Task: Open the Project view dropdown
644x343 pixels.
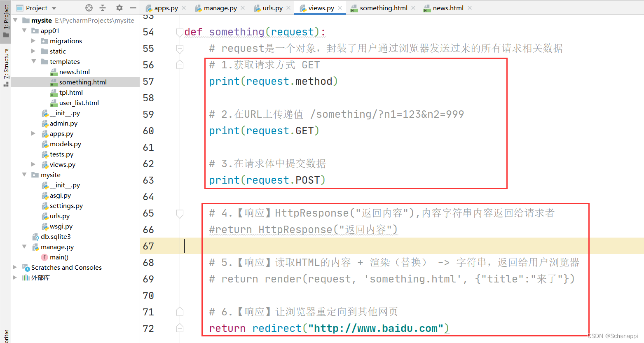Action: (54, 8)
